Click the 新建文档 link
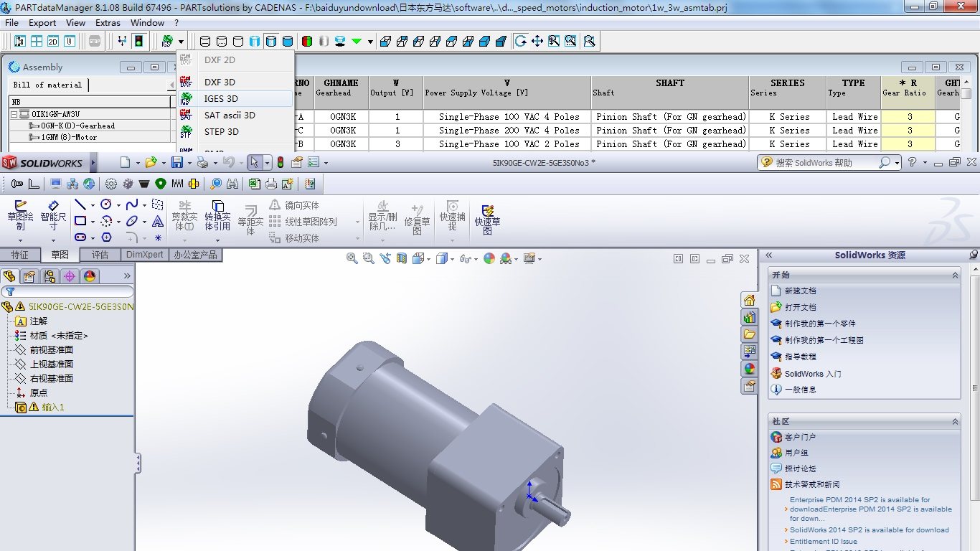Image resolution: width=980 pixels, height=551 pixels. coord(800,291)
